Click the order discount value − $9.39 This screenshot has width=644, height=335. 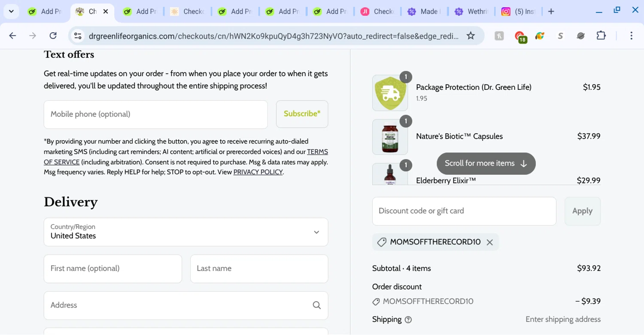click(588, 301)
